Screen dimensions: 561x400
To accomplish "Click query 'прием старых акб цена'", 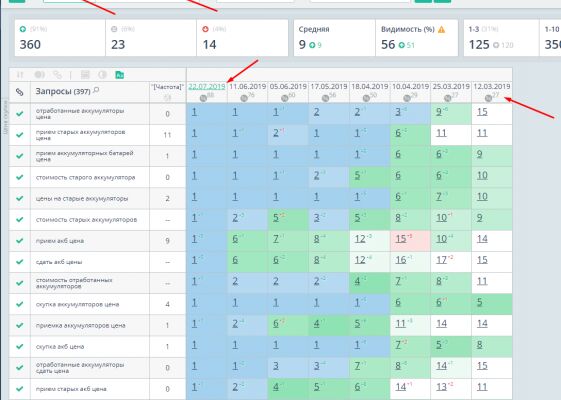I will tap(71, 389).
